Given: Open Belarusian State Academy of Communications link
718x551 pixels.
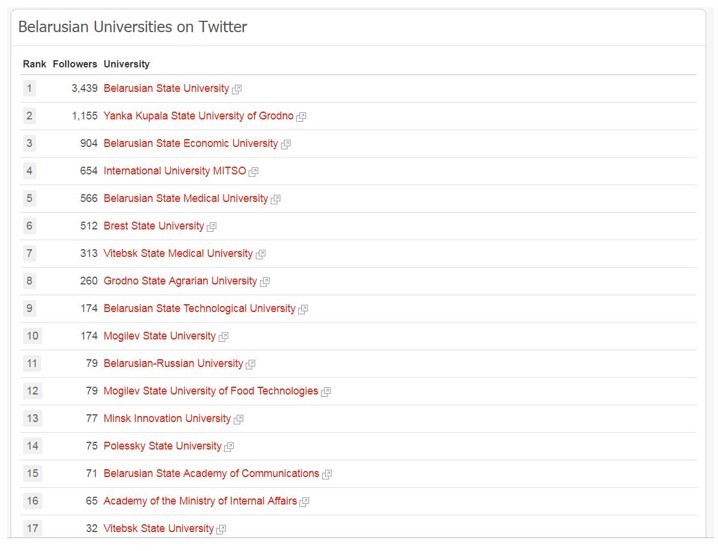Looking at the screenshot, I should point(211,473).
